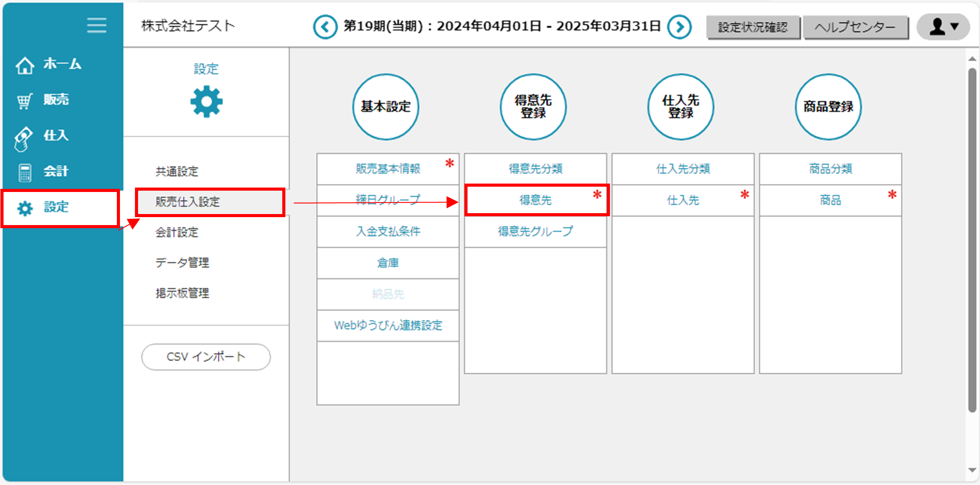Go to next fiscal period arrow
Screen dimensions: 980x485
(679, 27)
